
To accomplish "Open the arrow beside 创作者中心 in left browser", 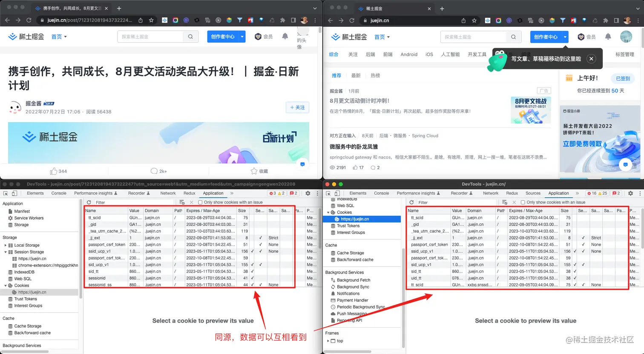I will click(x=242, y=37).
